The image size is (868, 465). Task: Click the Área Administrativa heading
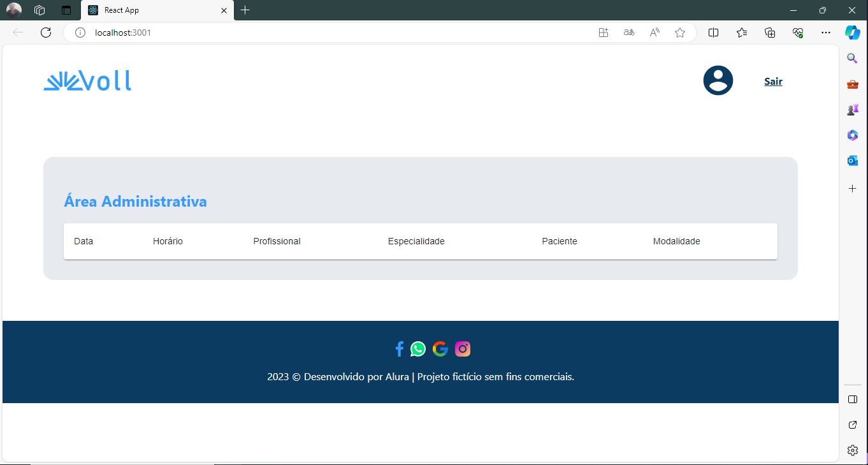click(135, 202)
